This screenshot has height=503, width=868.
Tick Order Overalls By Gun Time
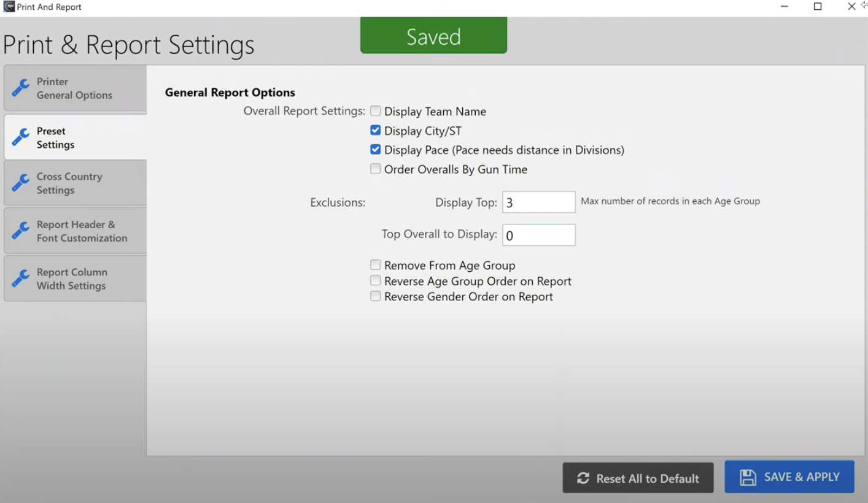click(x=375, y=169)
